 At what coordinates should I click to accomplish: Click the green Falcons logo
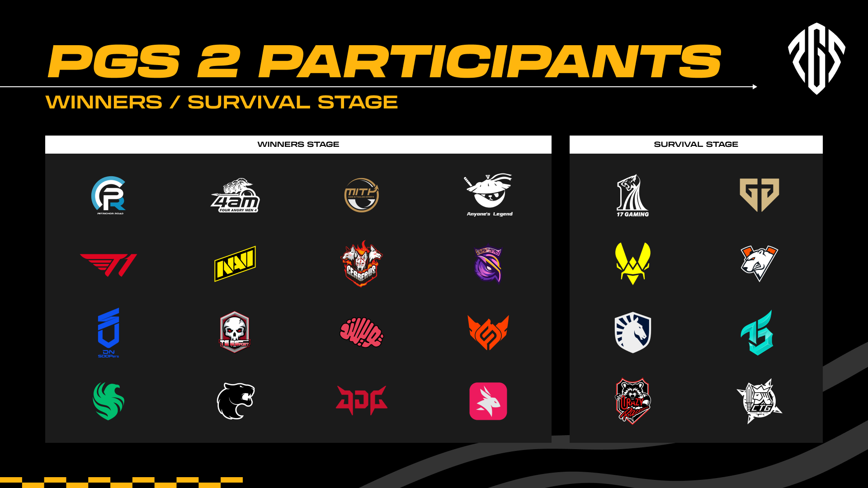pos(108,401)
